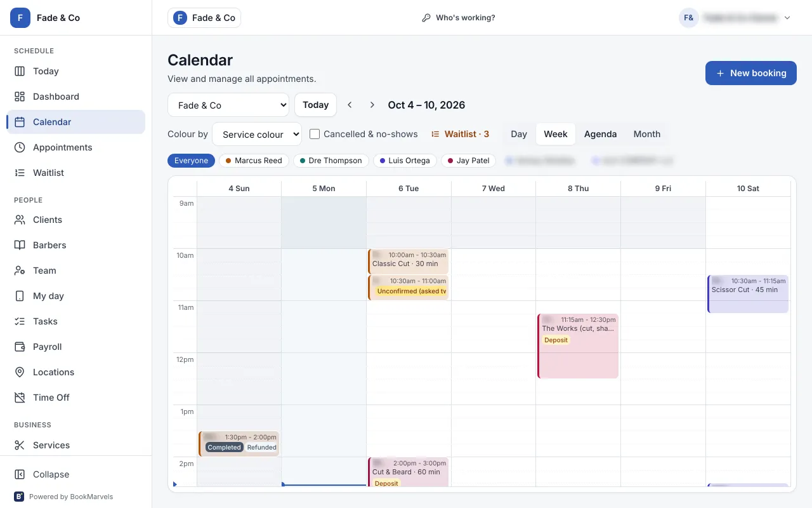Image resolution: width=812 pixels, height=508 pixels.
Task: Filter by Marcus Reed chip
Action: (x=254, y=161)
